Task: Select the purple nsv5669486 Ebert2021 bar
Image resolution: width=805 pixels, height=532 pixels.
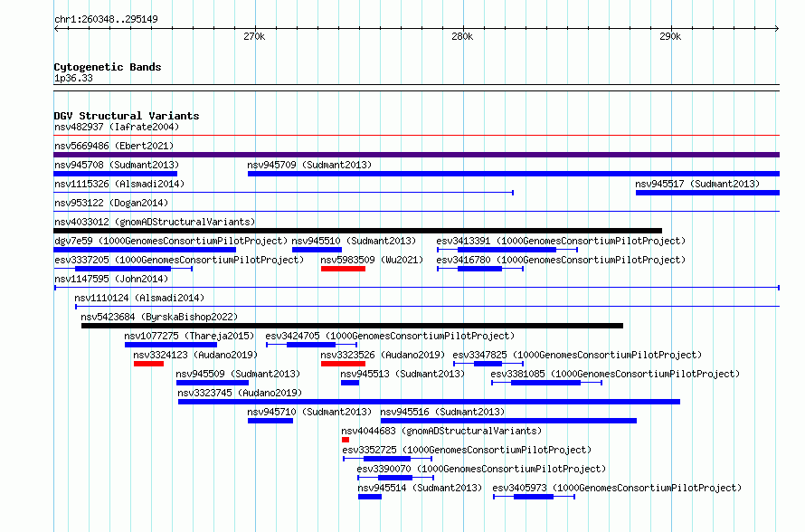Action: (416, 155)
